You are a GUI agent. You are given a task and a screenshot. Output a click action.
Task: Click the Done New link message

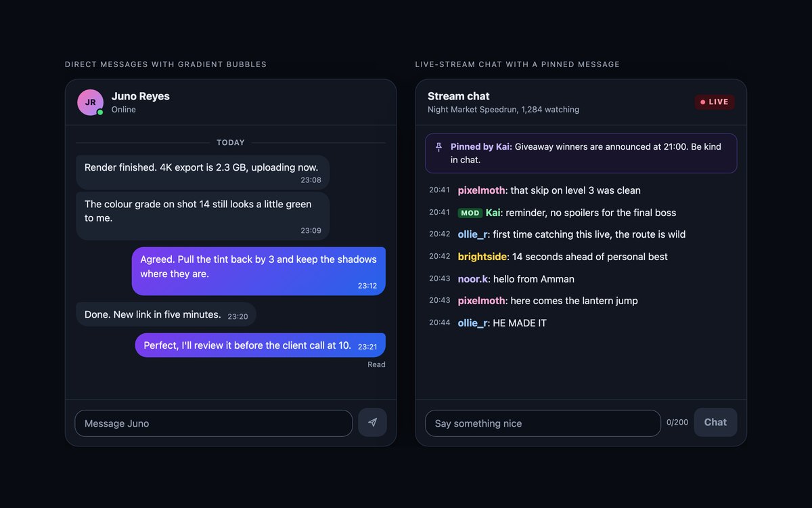point(166,315)
